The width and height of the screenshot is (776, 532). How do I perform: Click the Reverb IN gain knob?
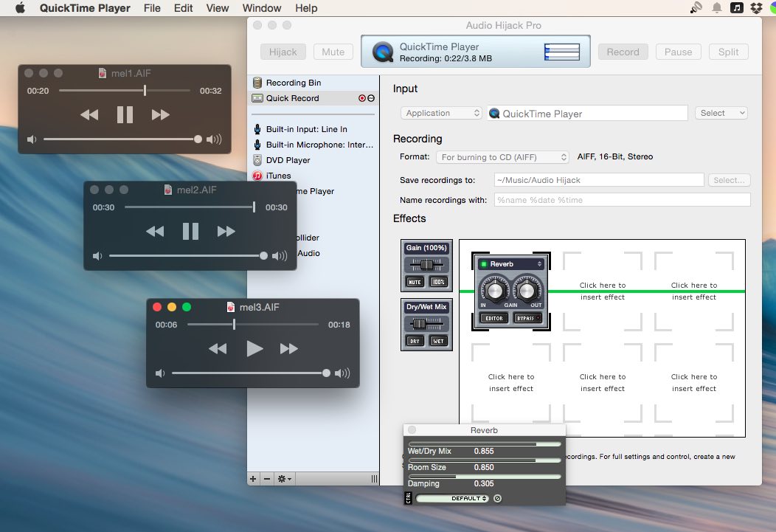(494, 290)
